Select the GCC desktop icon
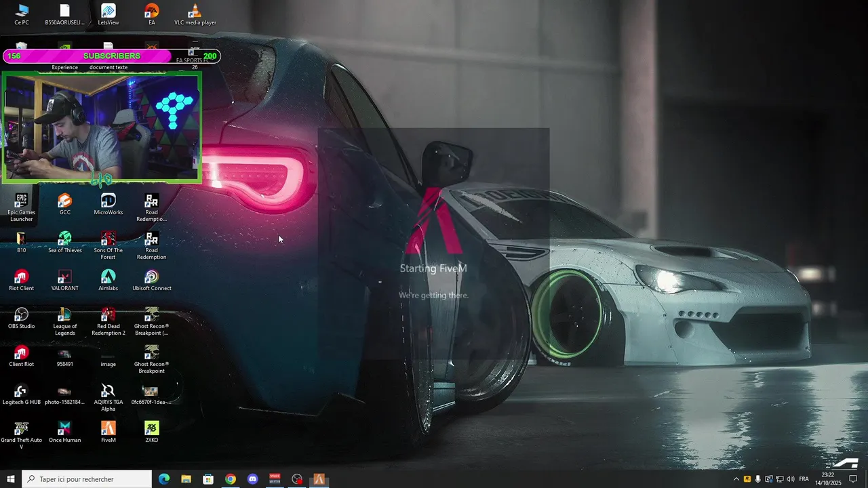Image resolution: width=868 pixels, height=488 pixels. (x=65, y=204)
